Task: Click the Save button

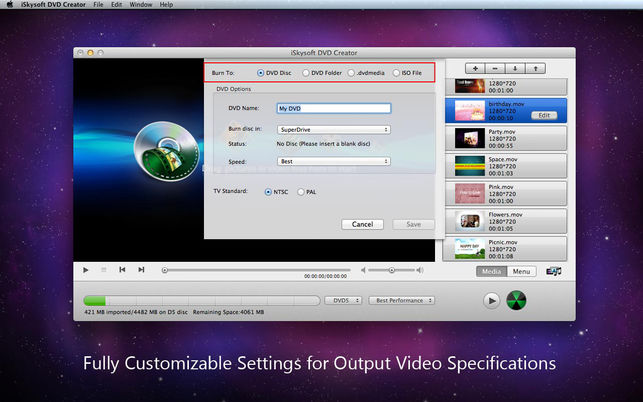Action: click(413, 224)
